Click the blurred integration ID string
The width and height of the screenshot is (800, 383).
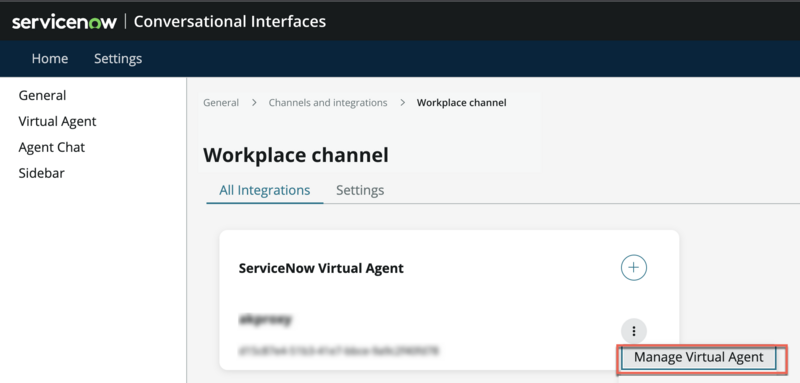tap(339, 351)
